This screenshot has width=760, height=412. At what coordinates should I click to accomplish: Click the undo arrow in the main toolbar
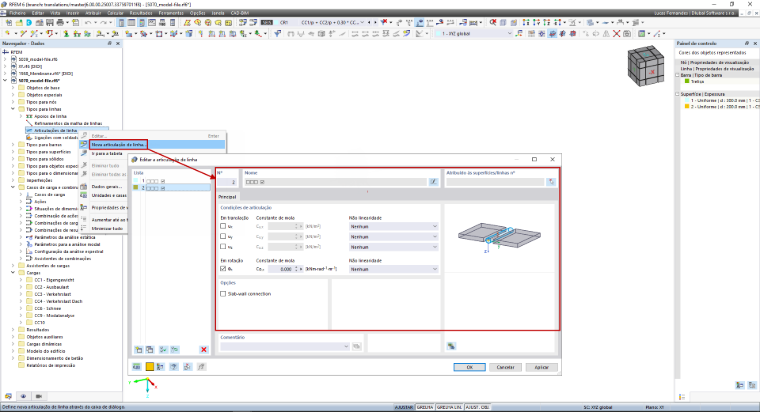point(88,23)
